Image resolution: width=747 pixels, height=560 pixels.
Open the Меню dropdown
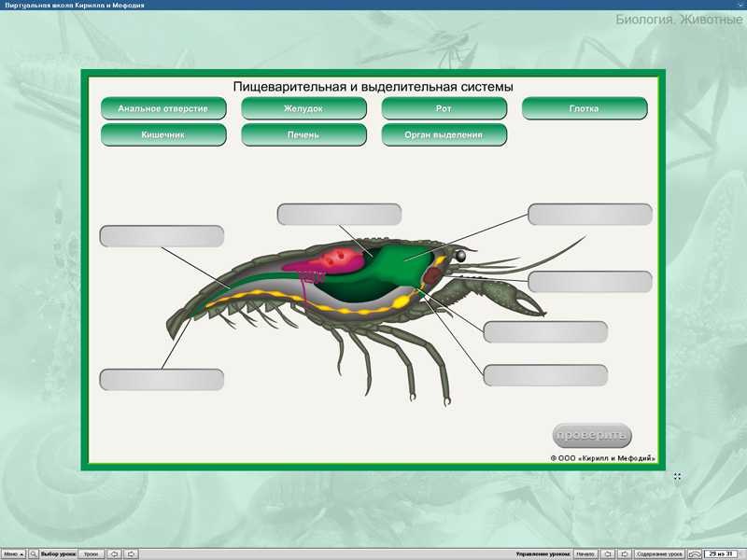[x=13, y=553]
